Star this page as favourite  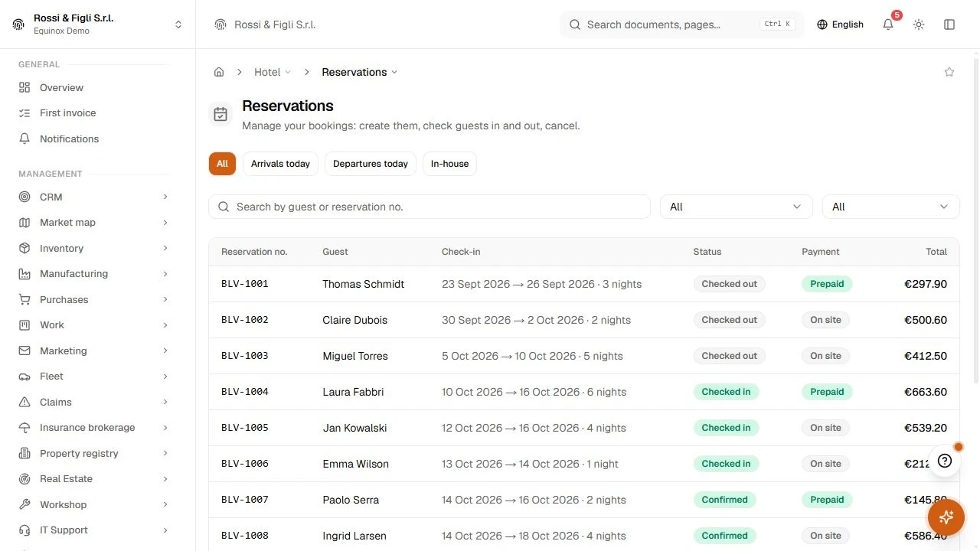coord(949,72)
